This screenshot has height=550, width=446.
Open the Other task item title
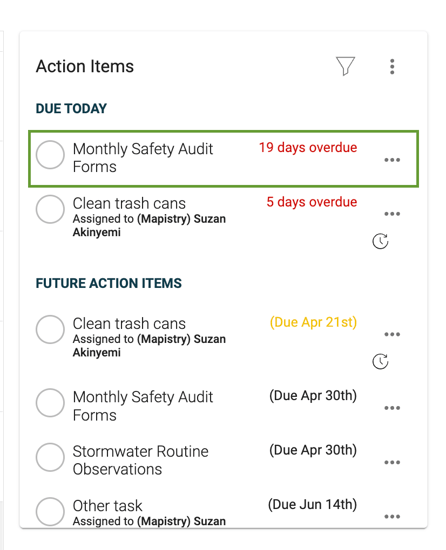[107, 506]
